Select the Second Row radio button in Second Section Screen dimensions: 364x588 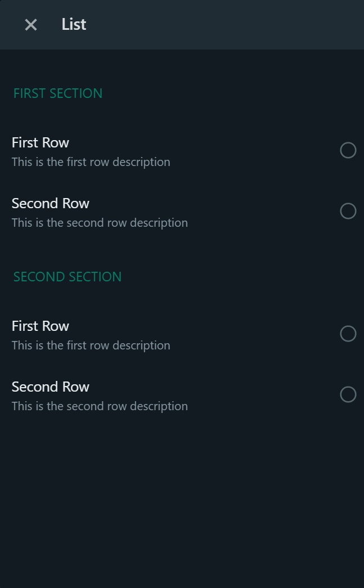click(x=348, y=394)
